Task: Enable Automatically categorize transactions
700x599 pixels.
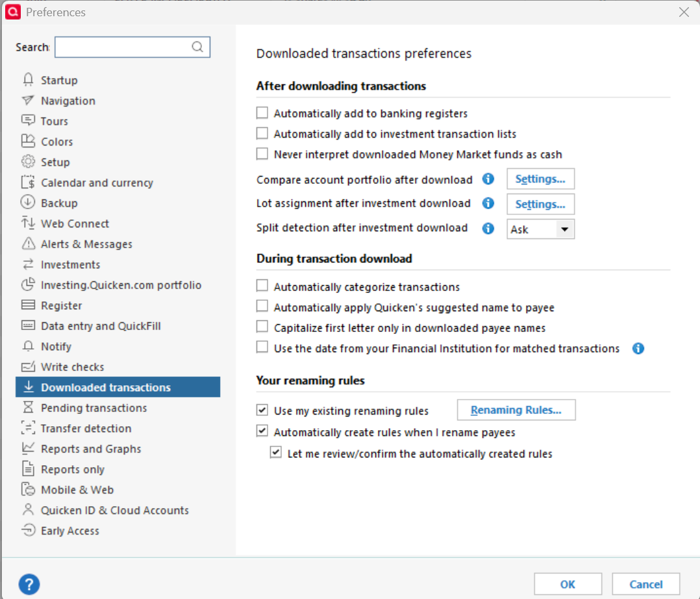Action: 262,286
